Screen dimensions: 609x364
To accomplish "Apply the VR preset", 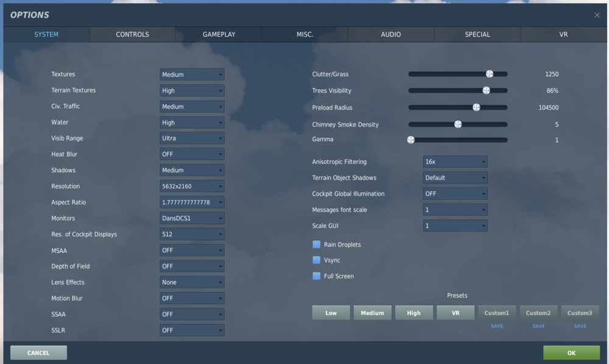I will click(456, 313).
